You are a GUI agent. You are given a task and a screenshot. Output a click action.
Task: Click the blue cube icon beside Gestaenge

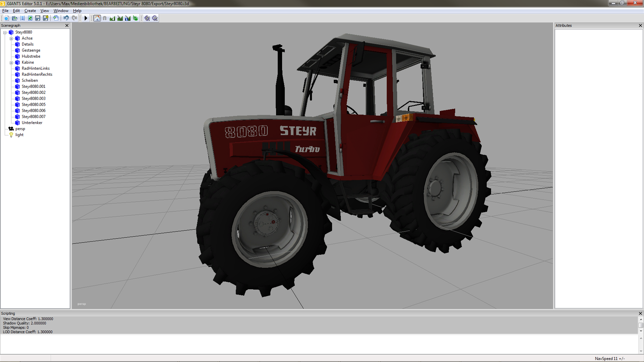(17, 50)
